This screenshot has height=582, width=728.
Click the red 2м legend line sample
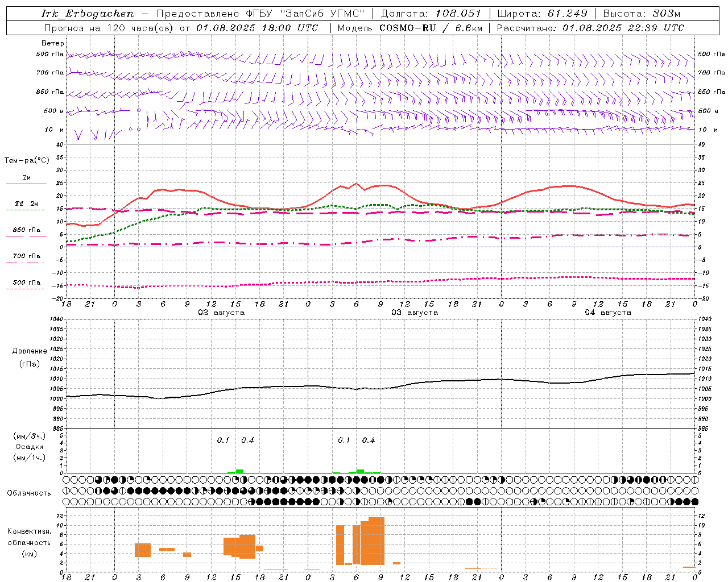click(x=27, y=184)
